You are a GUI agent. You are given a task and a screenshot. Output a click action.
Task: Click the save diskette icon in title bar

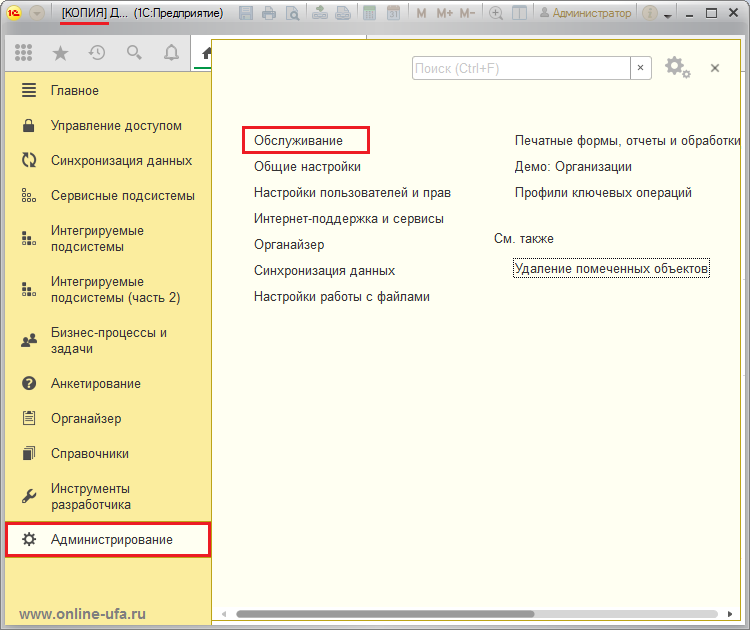246,14
